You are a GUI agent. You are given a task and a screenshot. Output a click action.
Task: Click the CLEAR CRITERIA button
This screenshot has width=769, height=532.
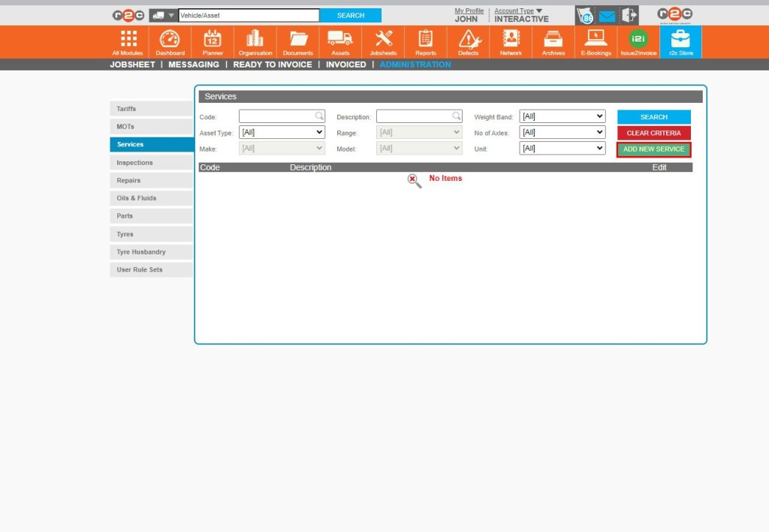pos(654,133)
